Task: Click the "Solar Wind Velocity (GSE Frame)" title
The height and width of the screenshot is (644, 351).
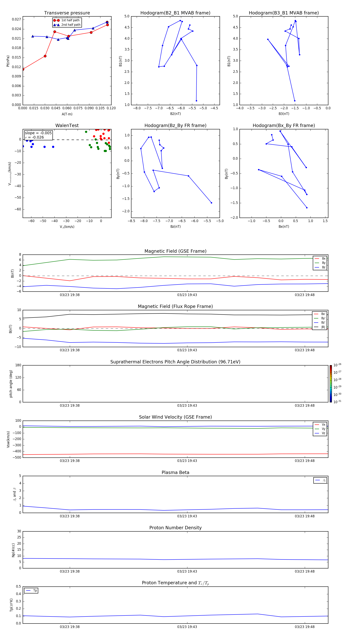Action: [175, 417]
